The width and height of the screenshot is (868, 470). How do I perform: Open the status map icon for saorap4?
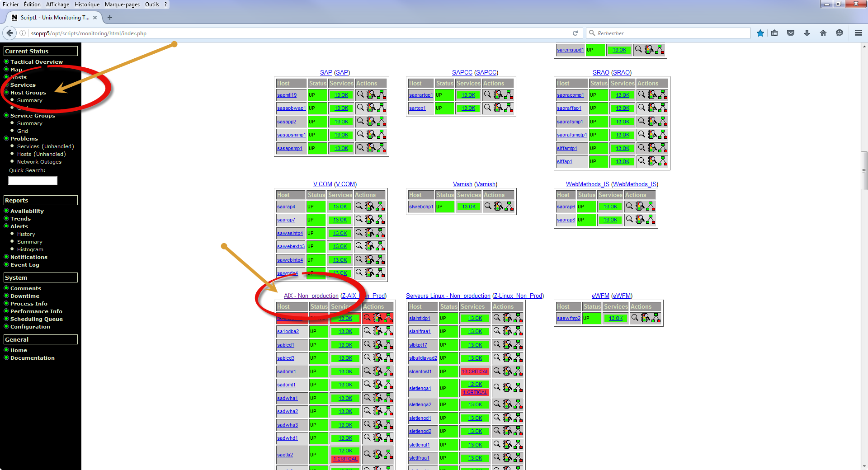click(381, 207)
